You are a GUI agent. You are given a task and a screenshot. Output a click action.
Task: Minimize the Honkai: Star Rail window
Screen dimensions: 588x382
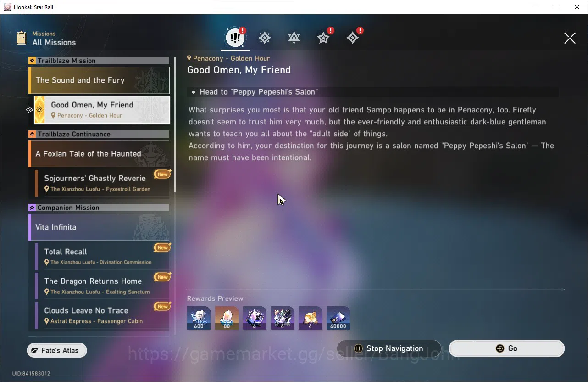point(535,7)
